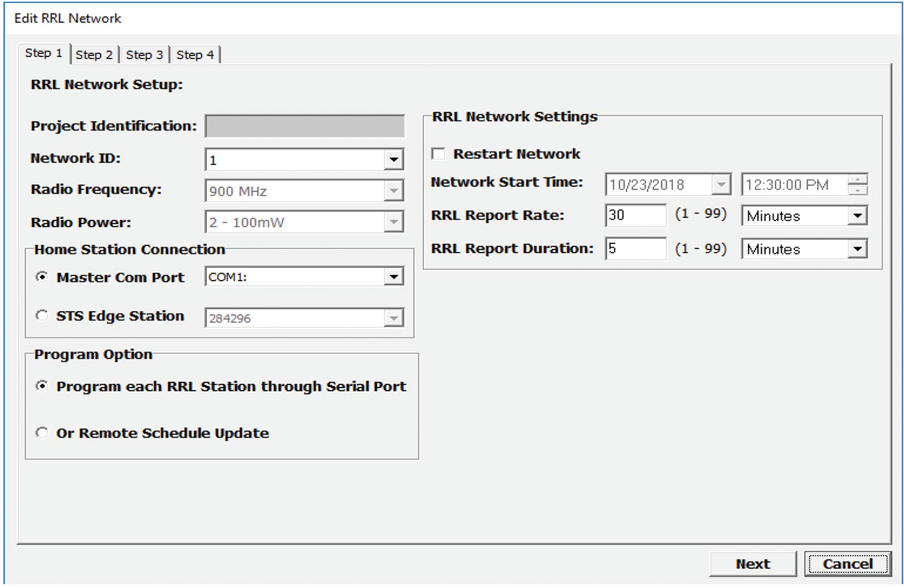
Task: Enable the Restart Network checkbox
Action: (438, 153)
